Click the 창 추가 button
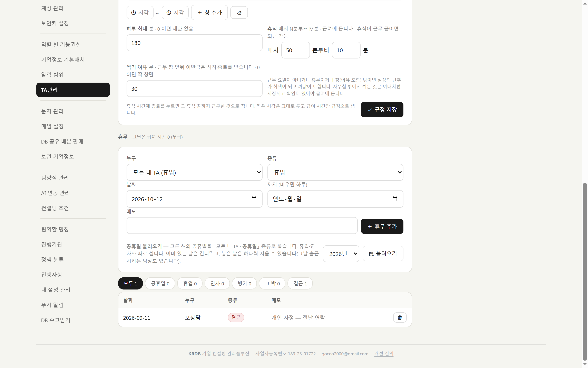Image resolution: width=588 pixels, height=368 pixels. 209,13
